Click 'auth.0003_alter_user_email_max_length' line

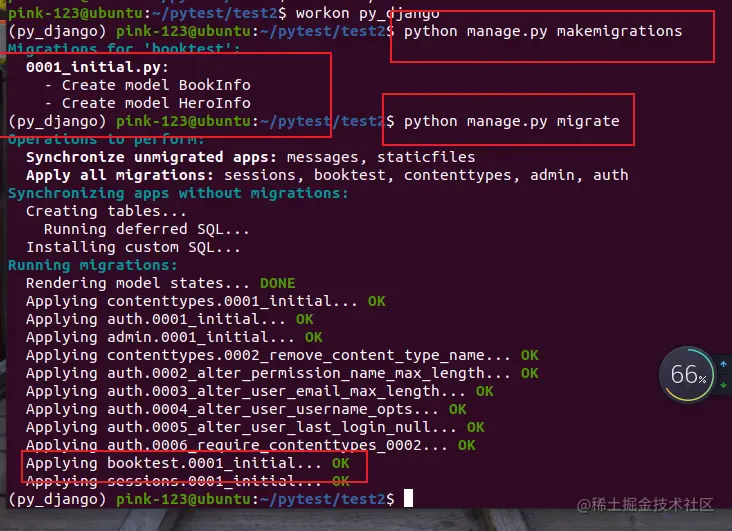[260, 391]
